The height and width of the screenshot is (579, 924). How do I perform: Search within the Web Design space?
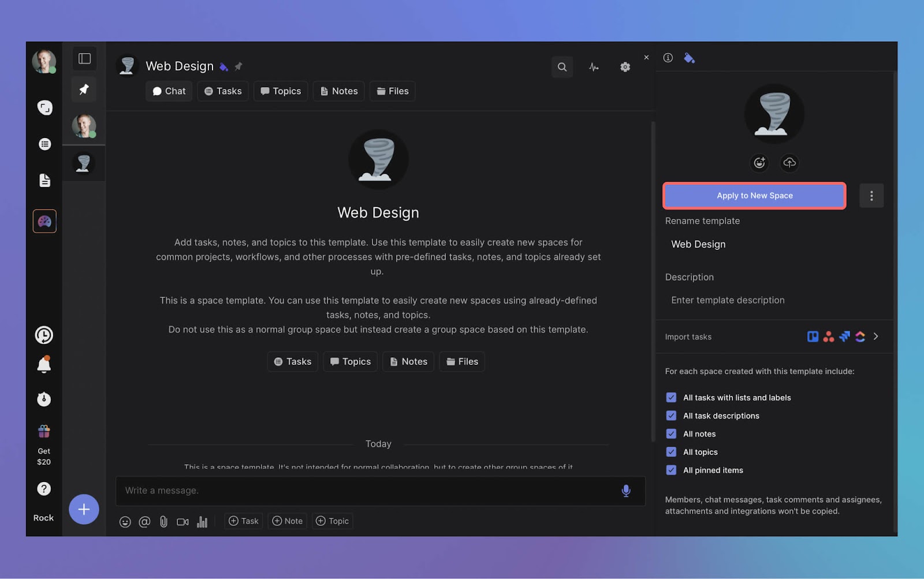(x=562, y=67)
